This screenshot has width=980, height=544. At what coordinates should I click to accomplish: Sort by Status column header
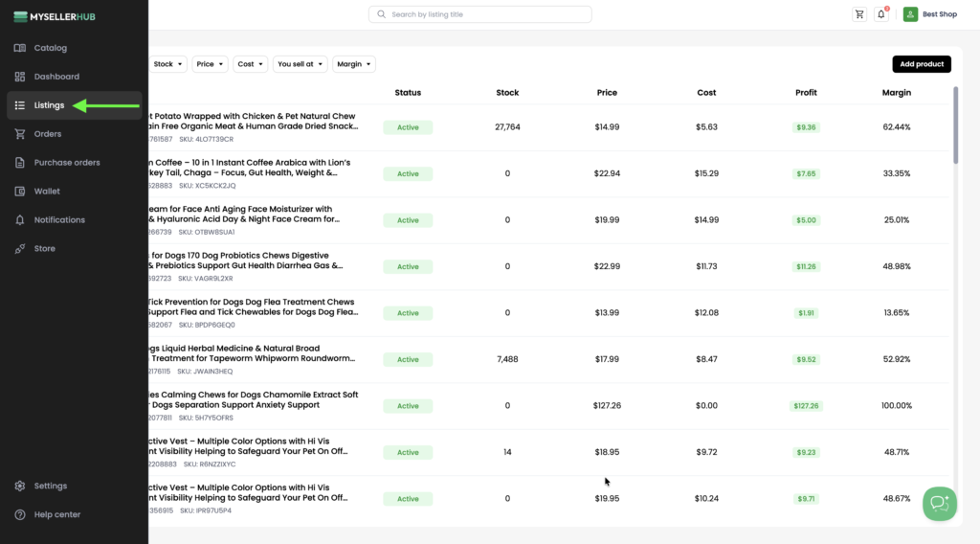(408, 93)
